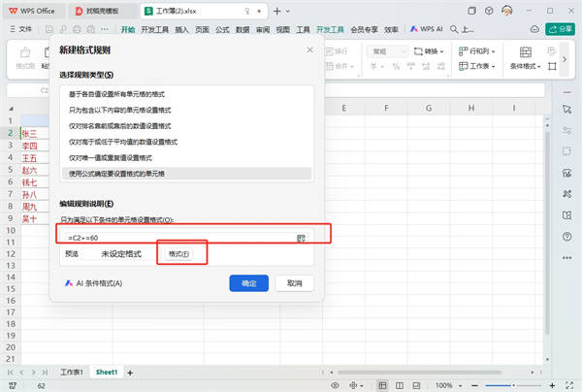Switch to the 公式 ribbon tab
Screen dimensions: 582x392
(222, 29)
